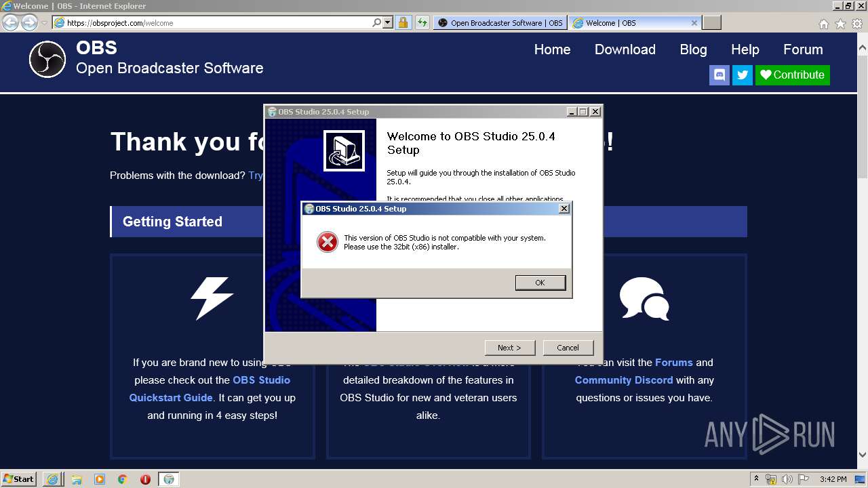
Task: Cancel the OBS Studio 25.0.4 Setup
Action: pyautogui.click(x=568, y=348)
